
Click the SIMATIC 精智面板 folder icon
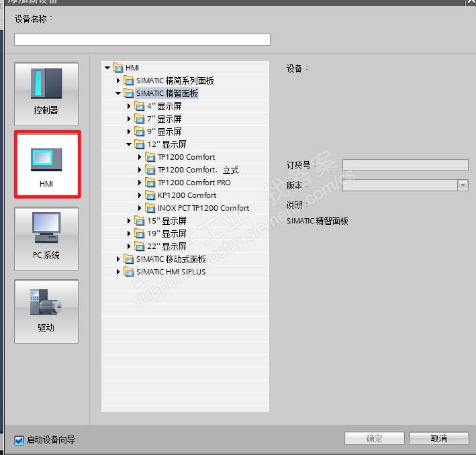[x=128, y=93]
